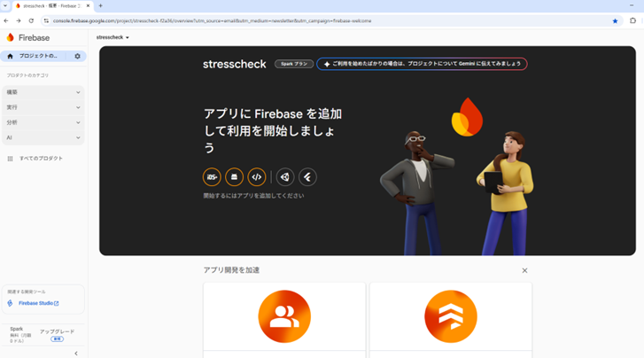Click the Gemini sparkle icon in the banner
644x358 pixels.
click(327, 64)
